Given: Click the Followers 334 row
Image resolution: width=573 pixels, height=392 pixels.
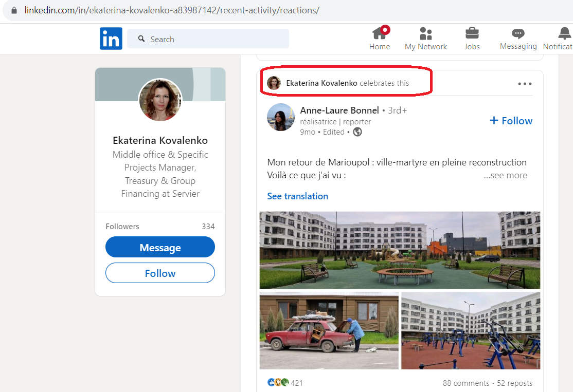Looking at the screenshot, I should [160, 226].
